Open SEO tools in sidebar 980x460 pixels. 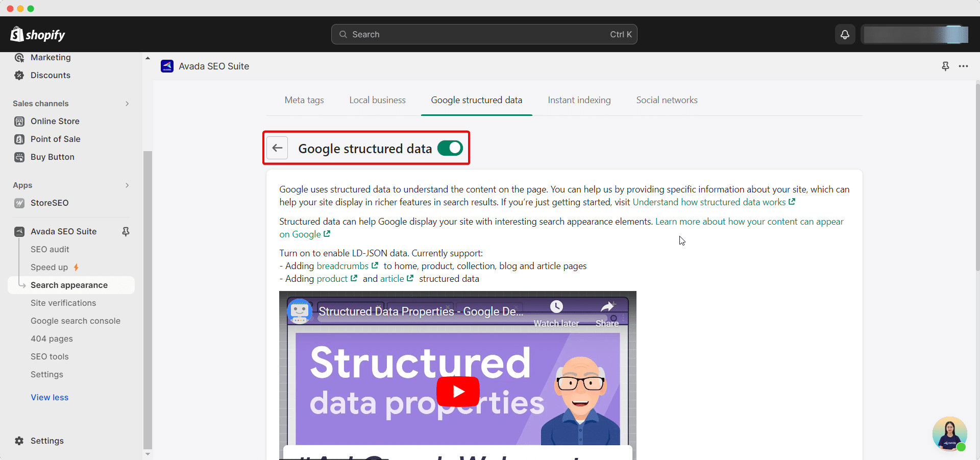pyautogui.click(x=50, y=356)
